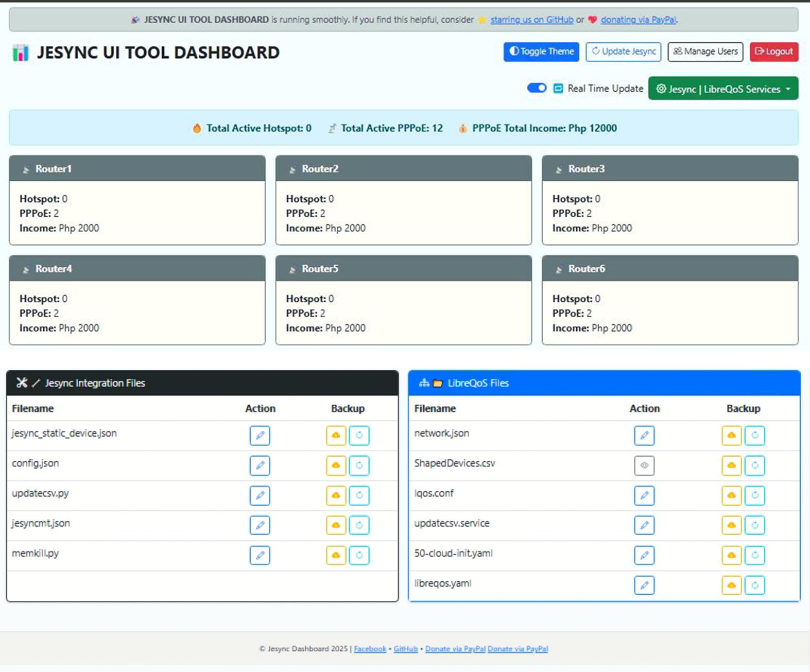Image resolution: width=810 pixels, height=672 pixels.
Task: Restore updatecsv.service with the refresh icon
Action: point(755,525)
